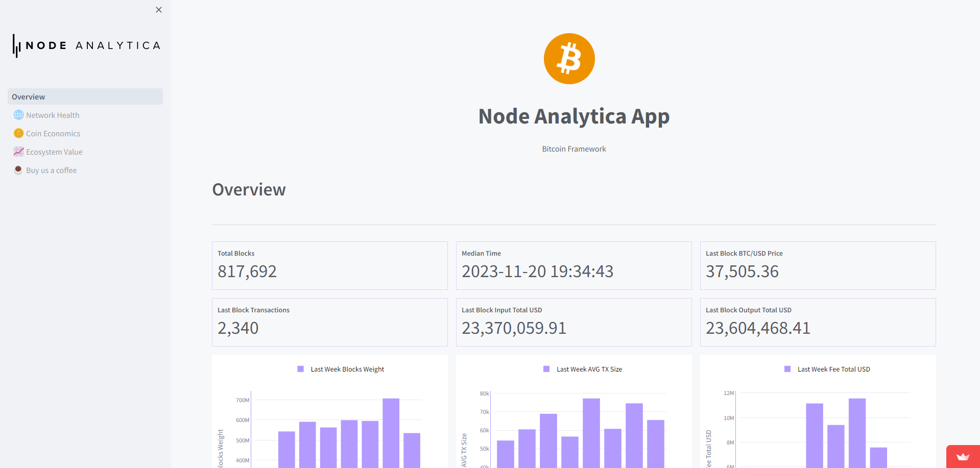The width and height of the screenshot is (980, 468).
Task: Select the Total Blocks value 817,692
Action: (247, 272)
